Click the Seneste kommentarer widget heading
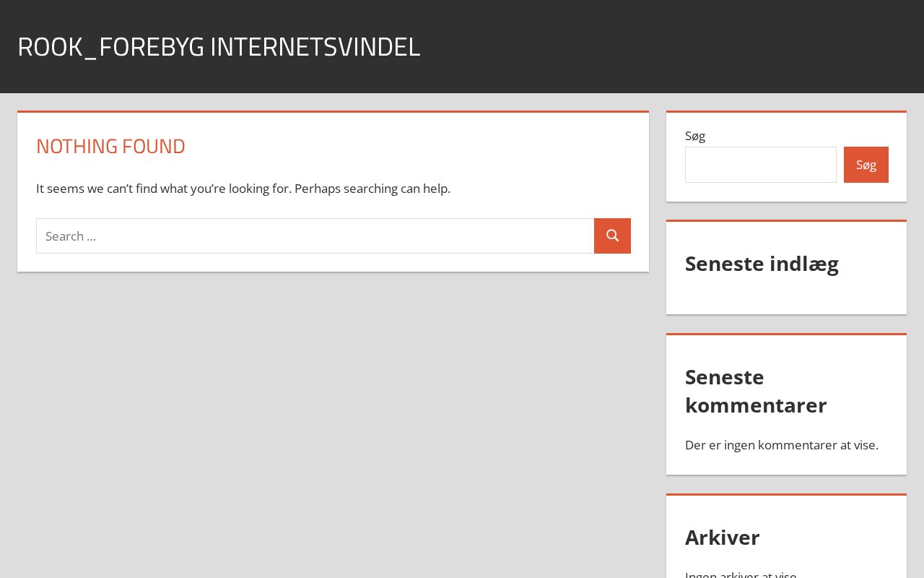This screenshot has width=924, height=578. coord(756,391)
